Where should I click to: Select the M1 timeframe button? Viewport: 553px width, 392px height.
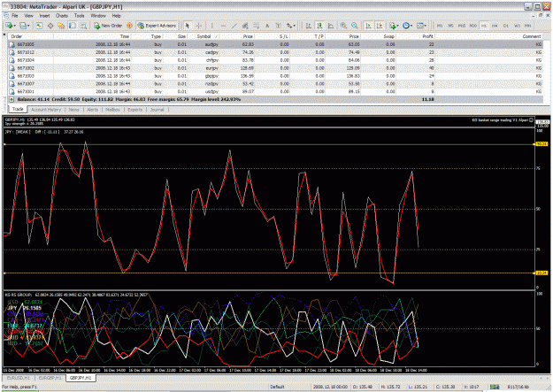(x=440, y=26)
